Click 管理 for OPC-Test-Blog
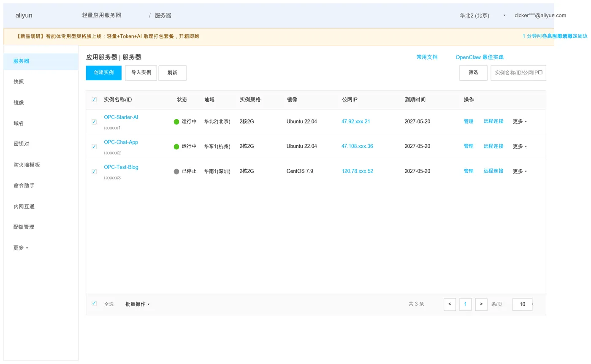 click(x=469, y=171)
